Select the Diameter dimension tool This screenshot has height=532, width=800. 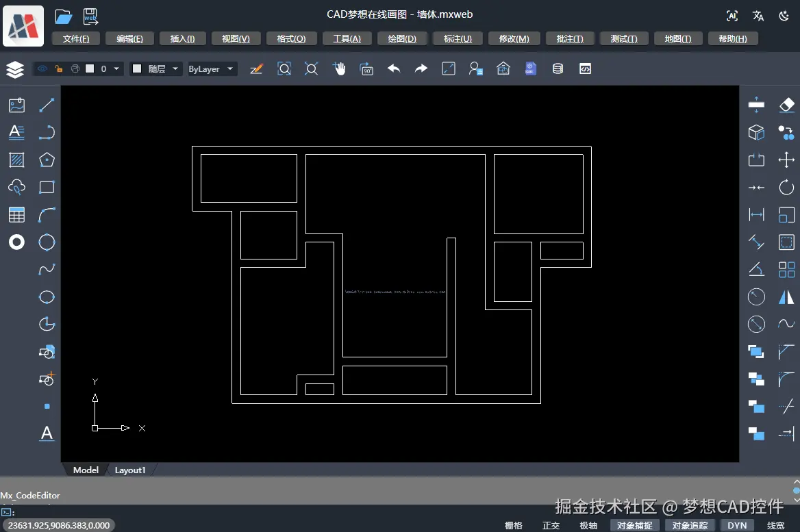756,324
